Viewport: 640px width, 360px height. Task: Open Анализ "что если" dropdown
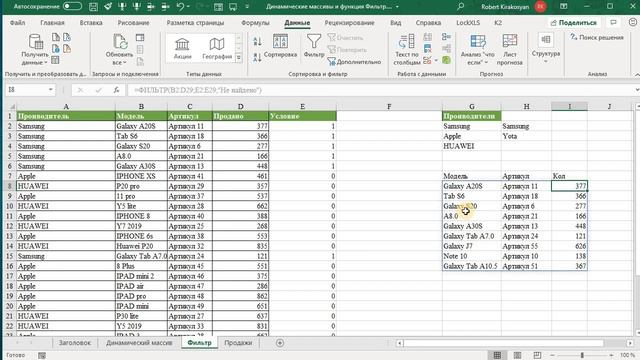(477, 50)
